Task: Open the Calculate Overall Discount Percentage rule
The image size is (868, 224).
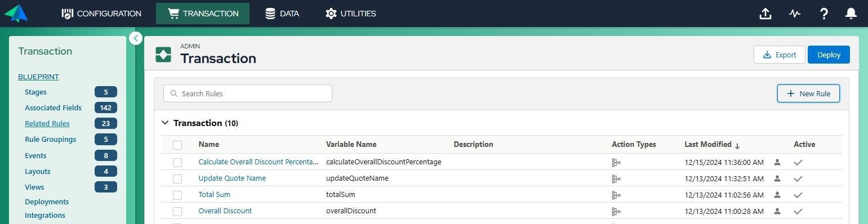Action: pos(259,162)
